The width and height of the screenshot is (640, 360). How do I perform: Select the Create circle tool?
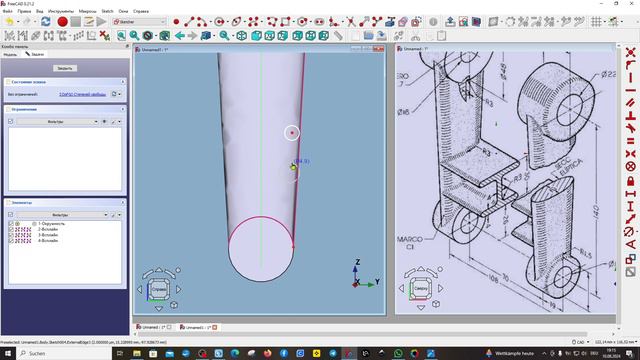pyautogui.click(x=220, y=22)
